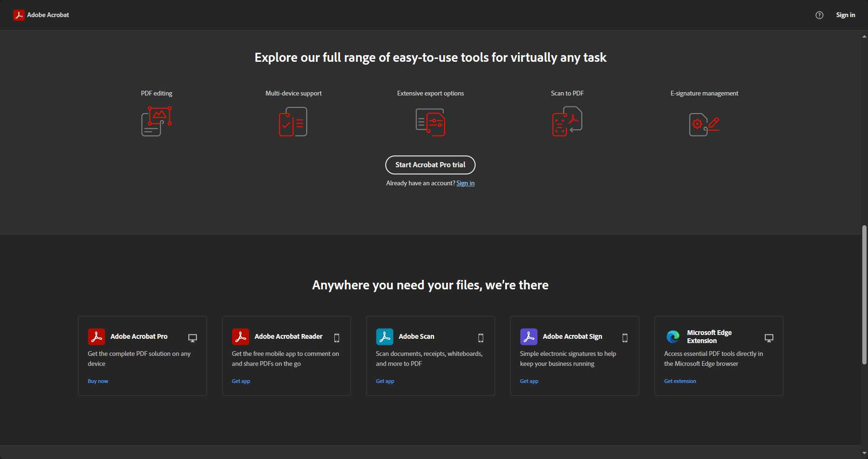Screen dimensions: 868x459
Task: Click desktop monitor icon in Edge Extension card
Action: click(x=769, y=338)
